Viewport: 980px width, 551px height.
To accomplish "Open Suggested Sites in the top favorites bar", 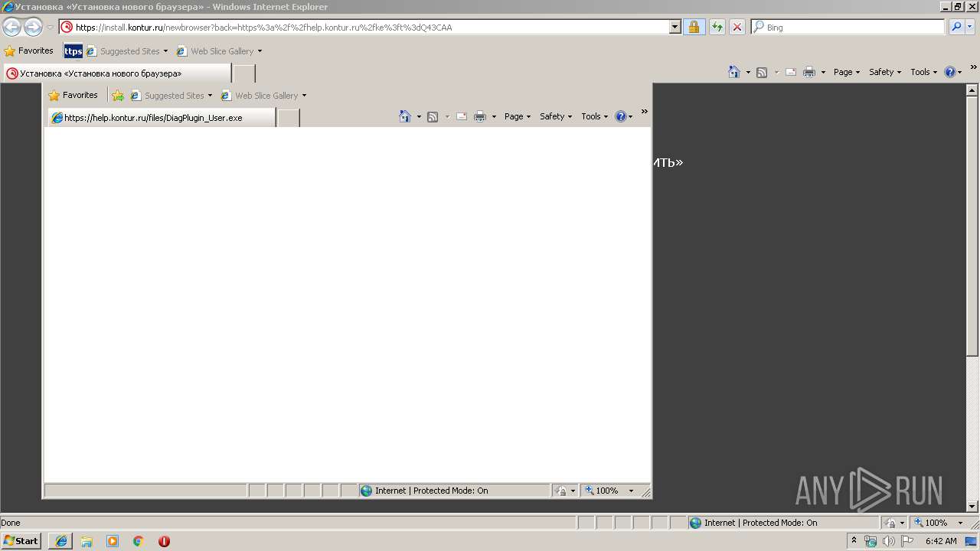I will pyautogui.click(x=127, y=51).
